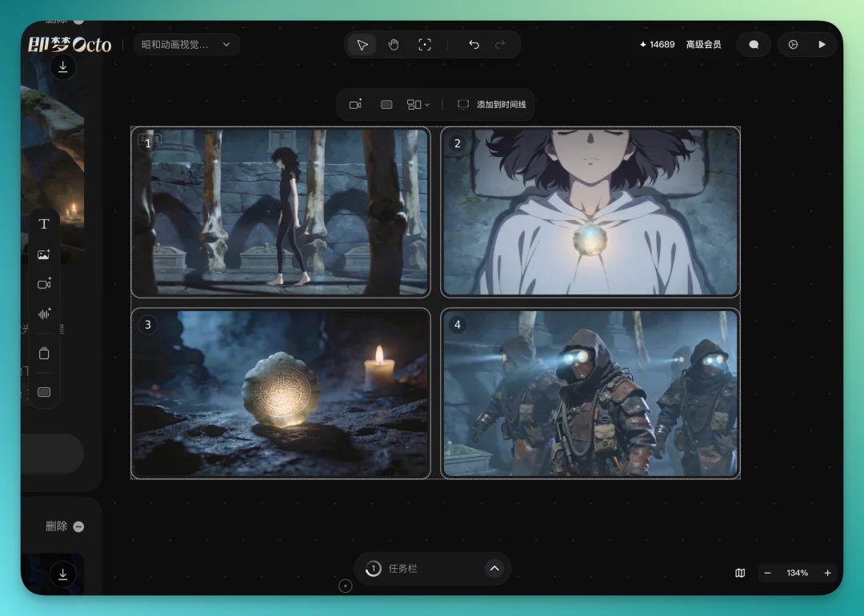Open the AI video generation tool
The height and width of the screenshot is (616, 864).
(x=44, y=284)
